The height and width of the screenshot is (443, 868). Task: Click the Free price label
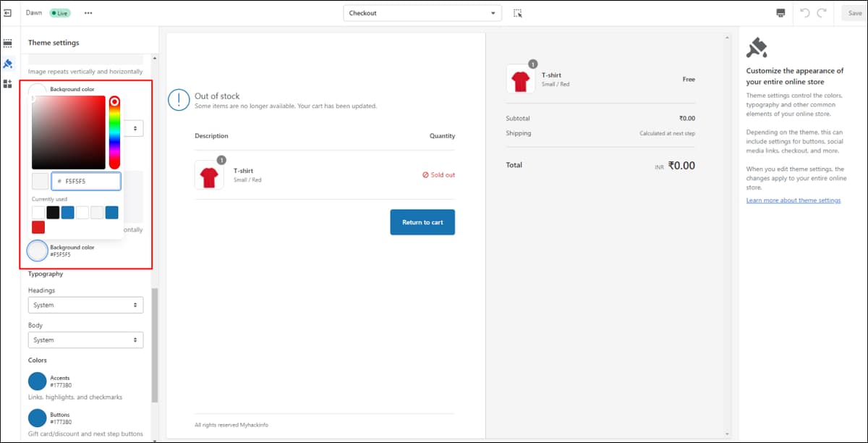tap(689, 79)
